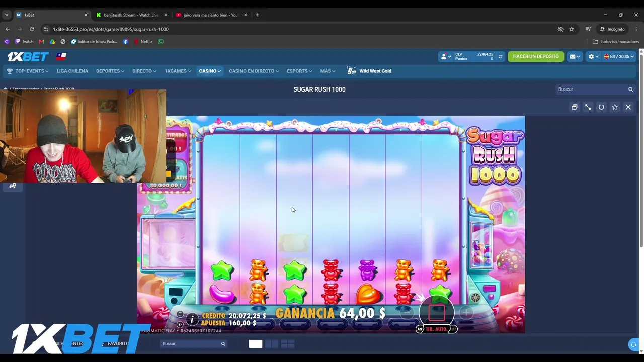Open the ESPORTS menu
The width and height of the screenshot is (644, 362).
pyautogui.click(x=299, y=71)
